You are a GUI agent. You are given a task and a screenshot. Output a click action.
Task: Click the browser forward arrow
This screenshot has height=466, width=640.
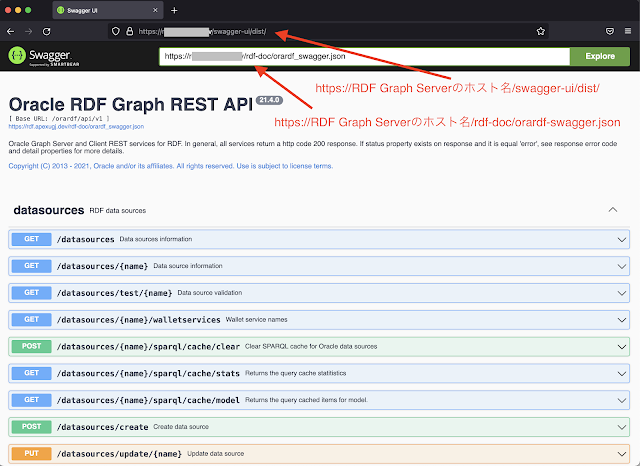point(29,31)
